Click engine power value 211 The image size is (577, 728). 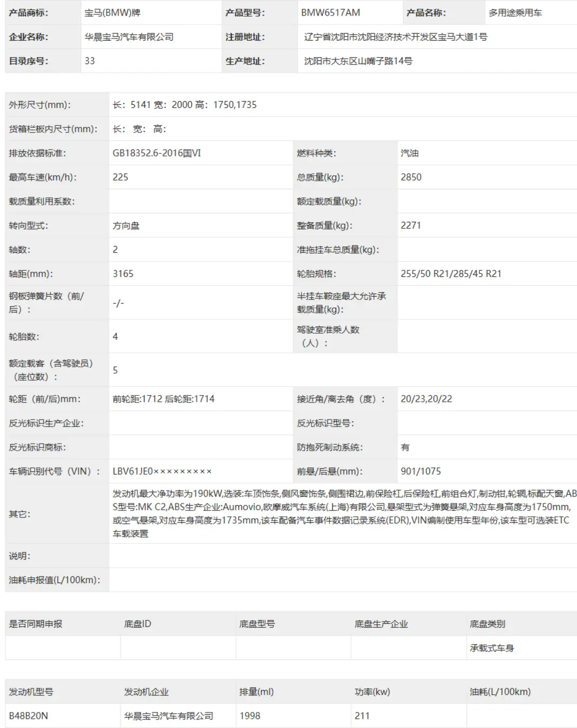362,716
